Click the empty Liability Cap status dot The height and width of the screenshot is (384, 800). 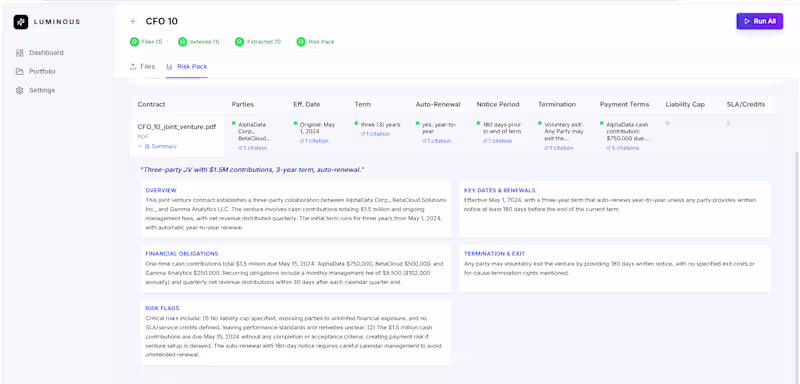point(667,123)
